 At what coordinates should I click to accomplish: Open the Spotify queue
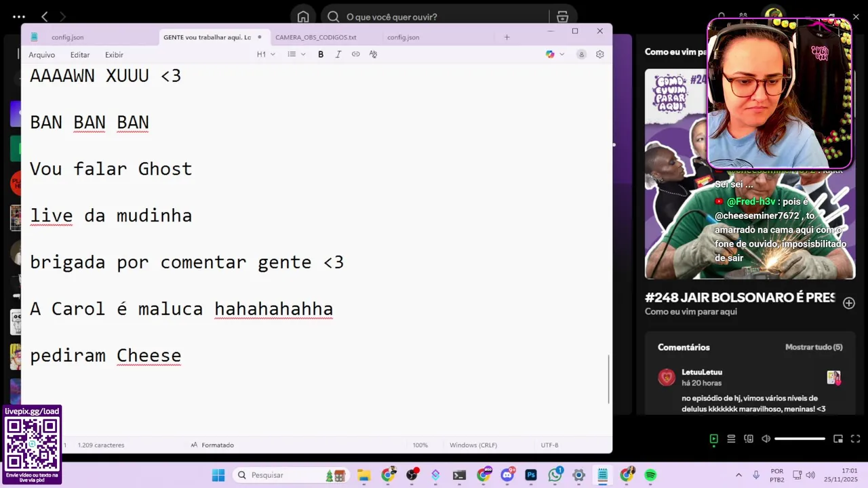tap(731, 439)
